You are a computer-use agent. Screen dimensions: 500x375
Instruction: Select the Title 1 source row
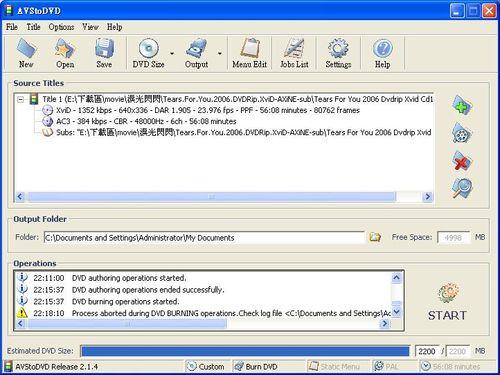click(237, 99)
